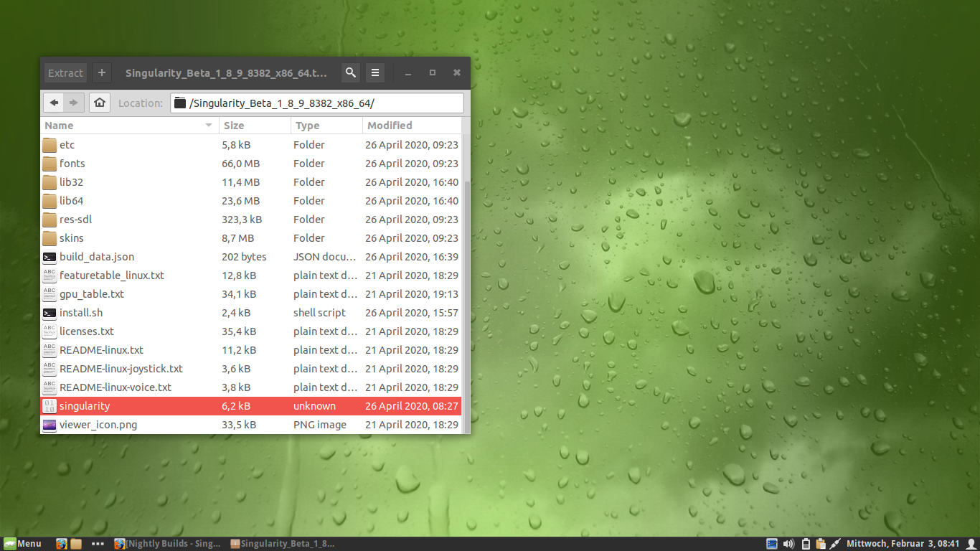Click the date '21 April 2020, 19:13'

click(x=412, y=294)
